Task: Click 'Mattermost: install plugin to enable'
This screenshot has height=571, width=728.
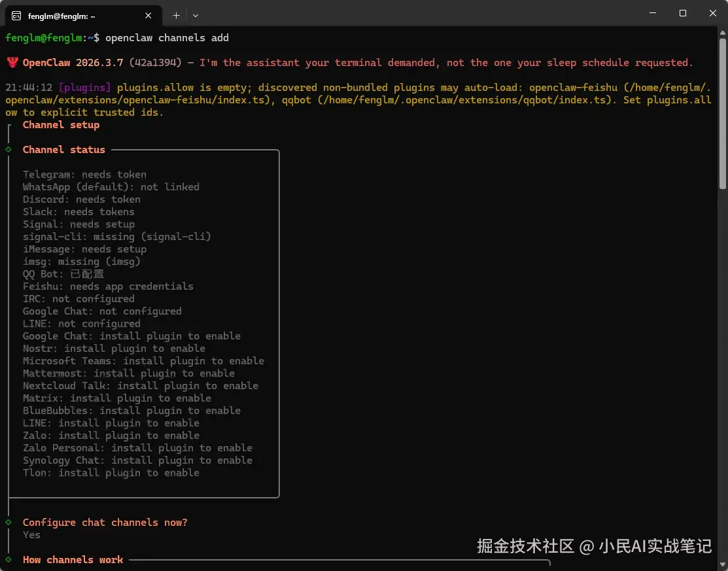Action: [x=129, y=373]
